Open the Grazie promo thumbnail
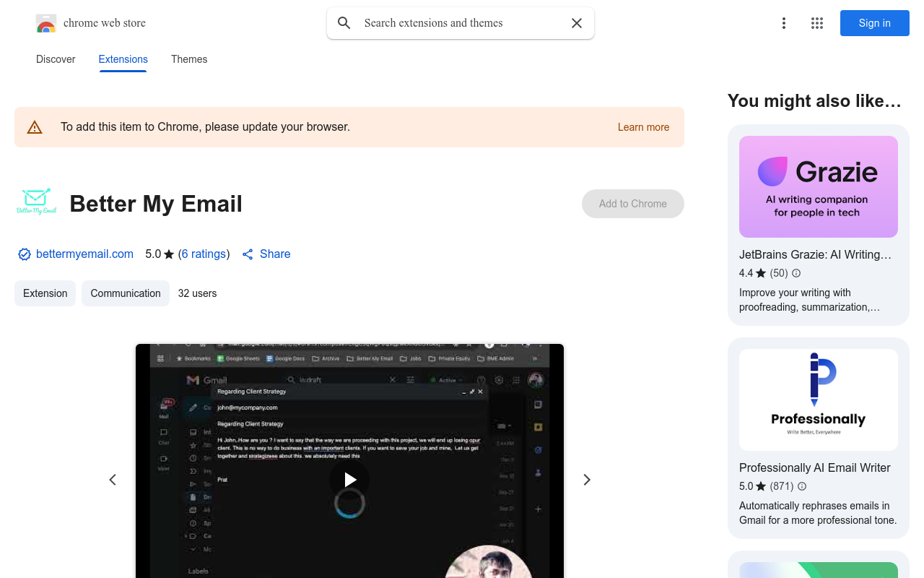 tap(819, 186)
